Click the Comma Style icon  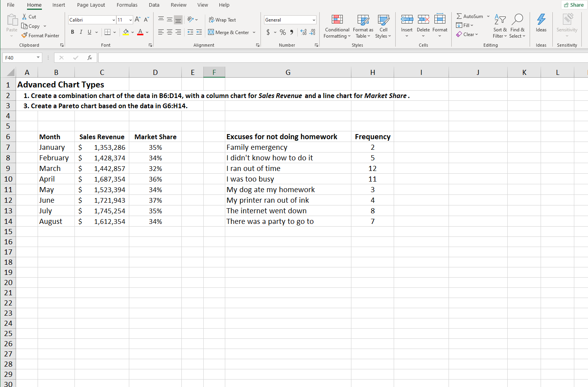click(x=291, y=32)
